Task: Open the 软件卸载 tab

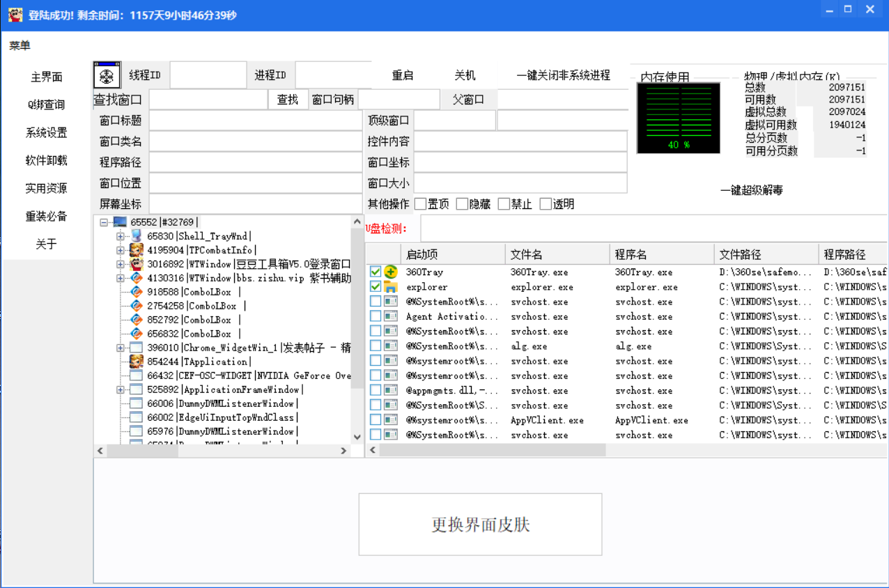Action: point(47,160)
